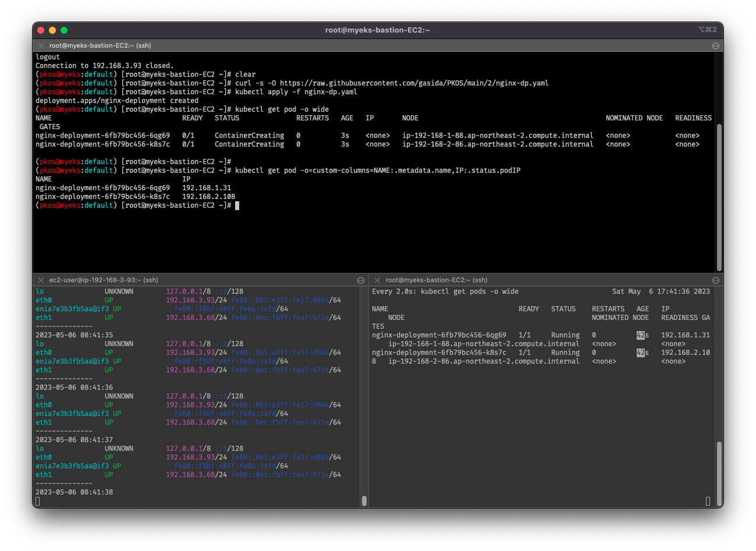Viewport: 756px width, 551px height.
Task: Click node 'ip-192-168-2-86' in the top pane
Action: (x=498, y=144)
